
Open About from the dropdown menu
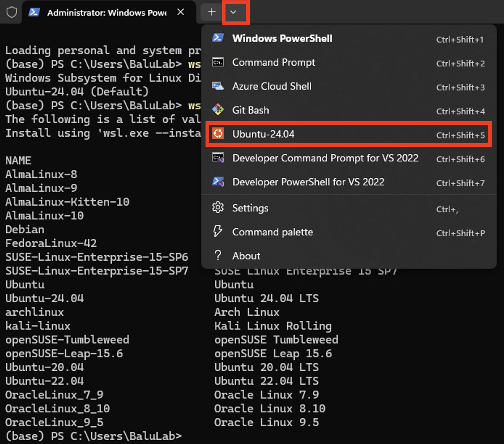click(349, 256)
